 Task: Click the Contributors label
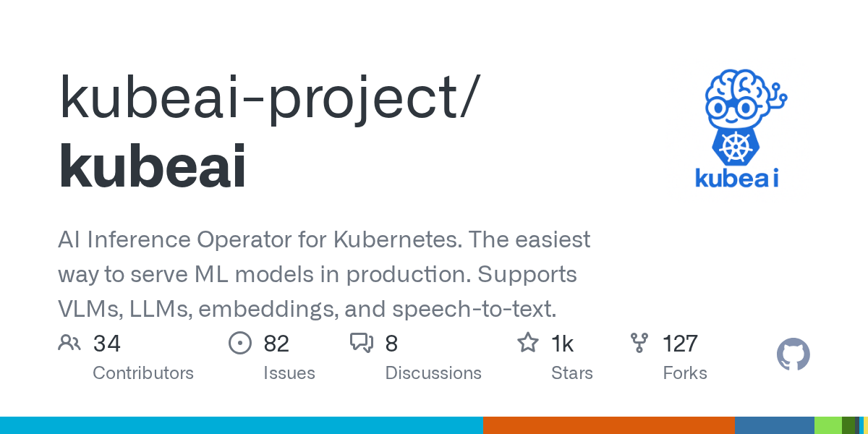pyautogui.click(x=143, y=373)
